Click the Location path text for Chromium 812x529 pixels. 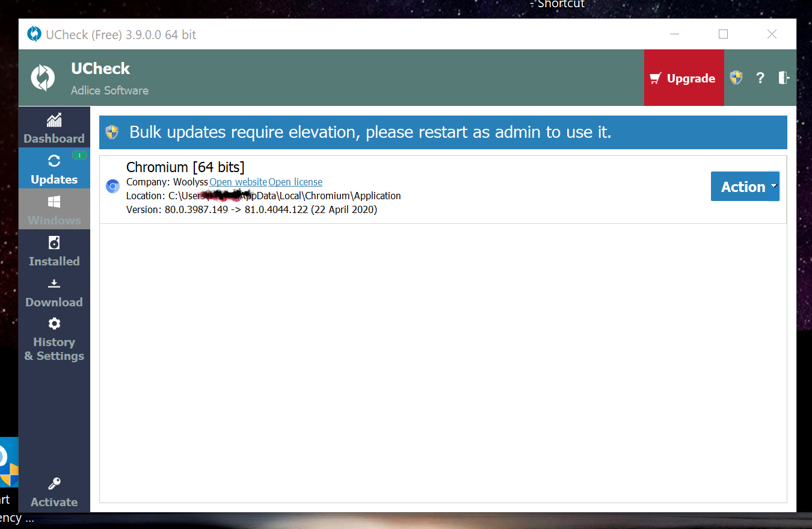(263, 196)
